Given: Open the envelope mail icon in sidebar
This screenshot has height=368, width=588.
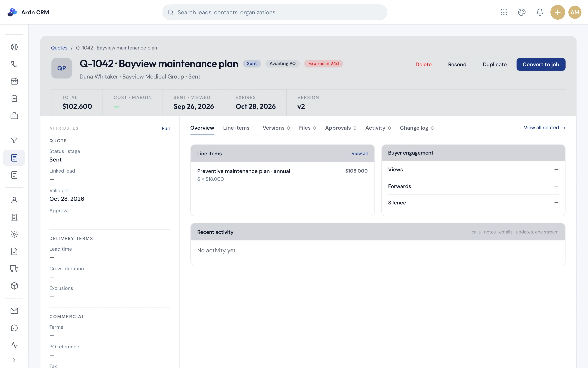Looking at the screenshot, I should pyautogui.click(x=14, y=311).
